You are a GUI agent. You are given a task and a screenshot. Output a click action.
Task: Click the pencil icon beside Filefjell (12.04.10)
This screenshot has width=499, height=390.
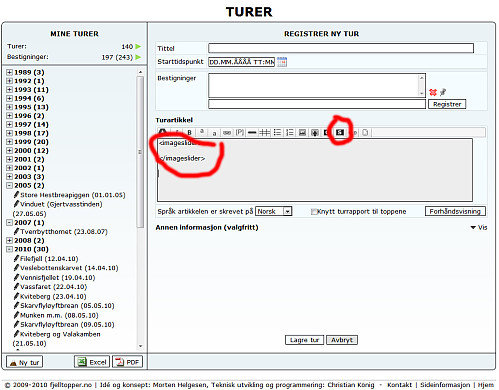[x=16, y=258]
